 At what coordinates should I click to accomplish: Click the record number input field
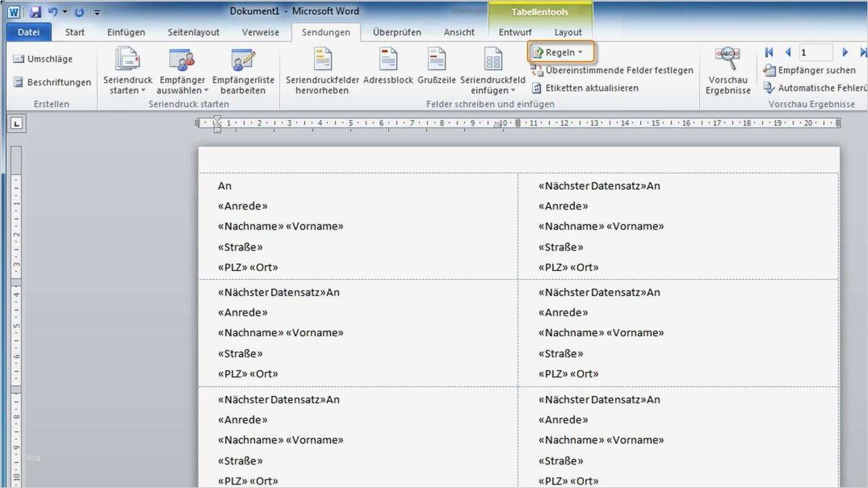click(816, 52)
